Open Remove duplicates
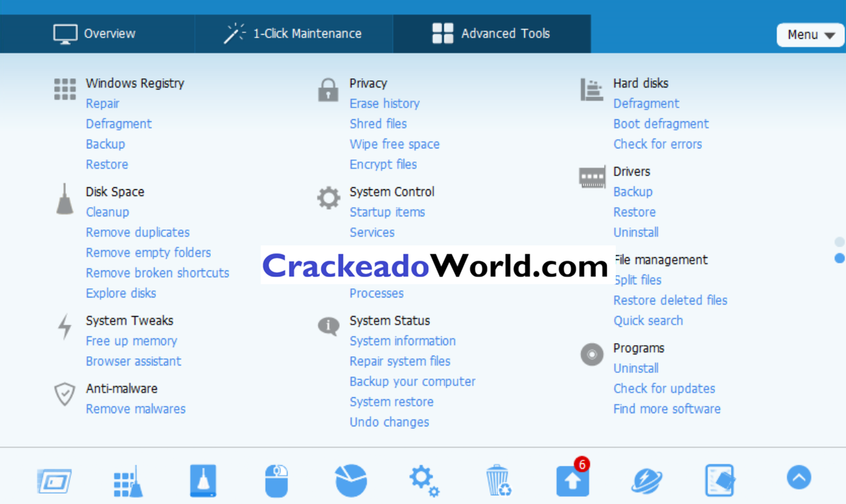 137,232
